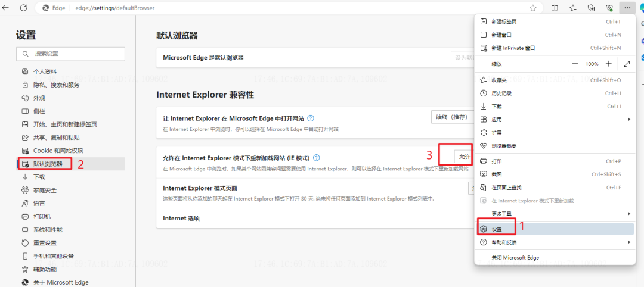Viewport: 644px width, 287px height.
Task: Go to 外观 settings
Action: [x=70, y=98]
